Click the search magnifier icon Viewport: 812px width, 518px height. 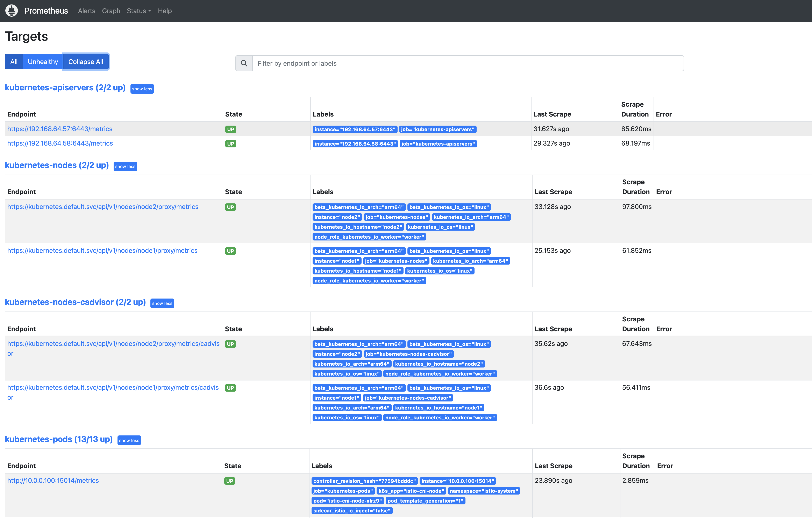(x=244, y=63)
